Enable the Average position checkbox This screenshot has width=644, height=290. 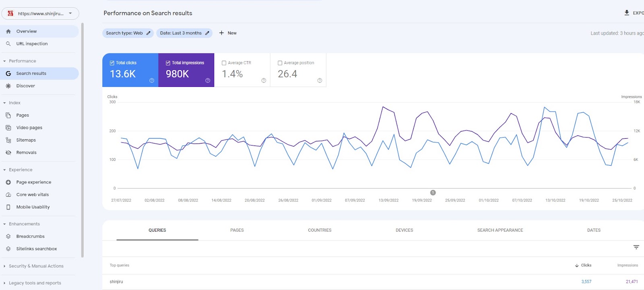click(x=280, y=63)
